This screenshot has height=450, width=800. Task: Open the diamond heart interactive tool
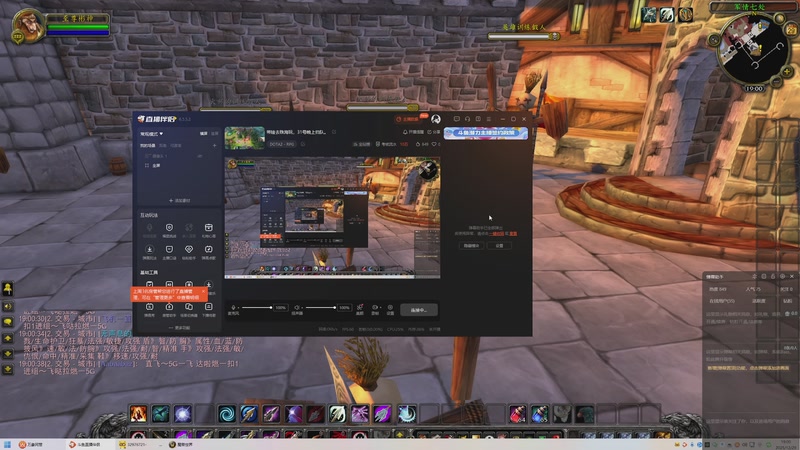point(189,249)
